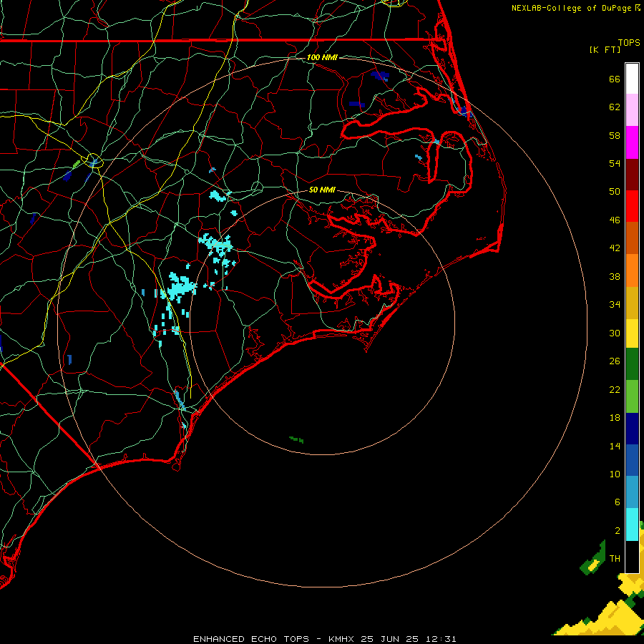
Task: Click the 18 legend value
Action: pyautogui.click(x=615, y=418)
